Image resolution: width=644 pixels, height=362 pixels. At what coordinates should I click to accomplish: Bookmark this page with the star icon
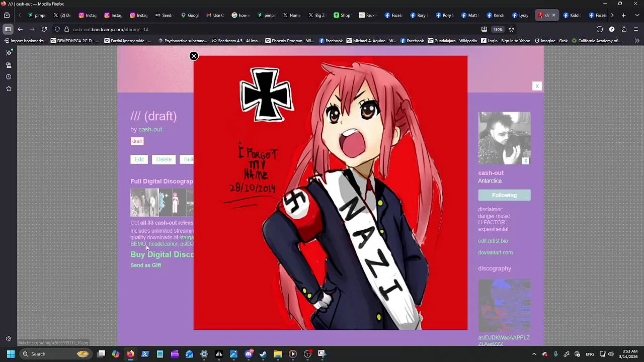pyautogui.click(x=511, y=29)
